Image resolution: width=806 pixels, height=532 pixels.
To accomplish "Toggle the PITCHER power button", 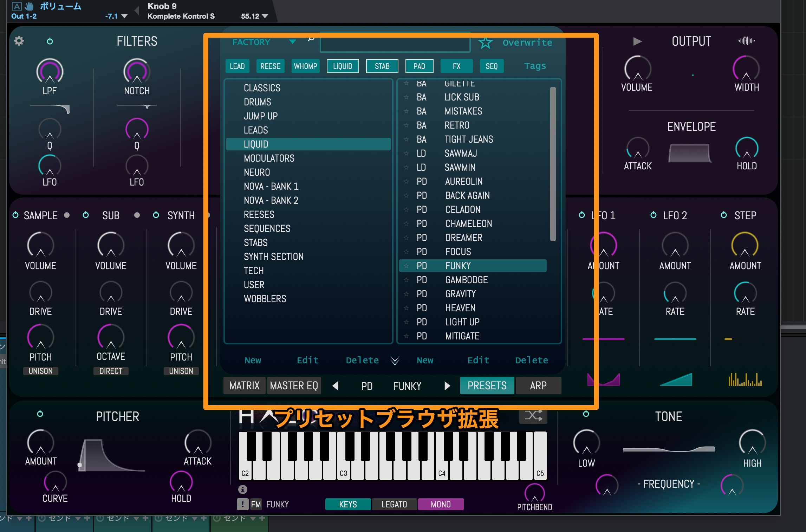I will coord(40,414).
